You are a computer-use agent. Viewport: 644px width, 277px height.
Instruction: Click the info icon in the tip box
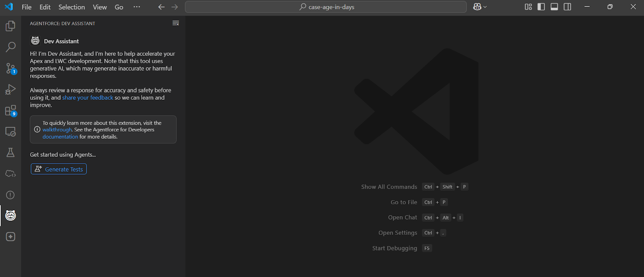tap(37, 129)
